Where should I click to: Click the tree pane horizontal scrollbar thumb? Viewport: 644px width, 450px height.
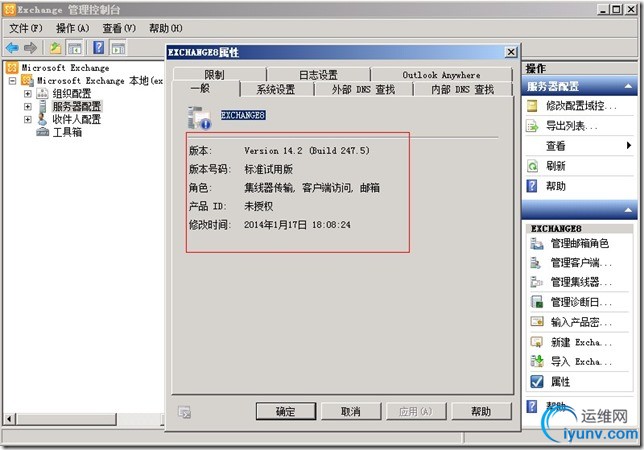tap(66, 419)
